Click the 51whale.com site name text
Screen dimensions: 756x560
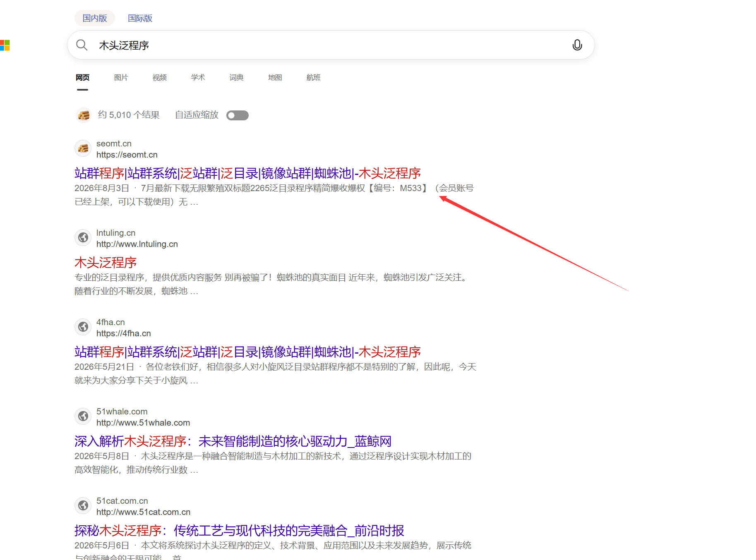tap(122, 412)
